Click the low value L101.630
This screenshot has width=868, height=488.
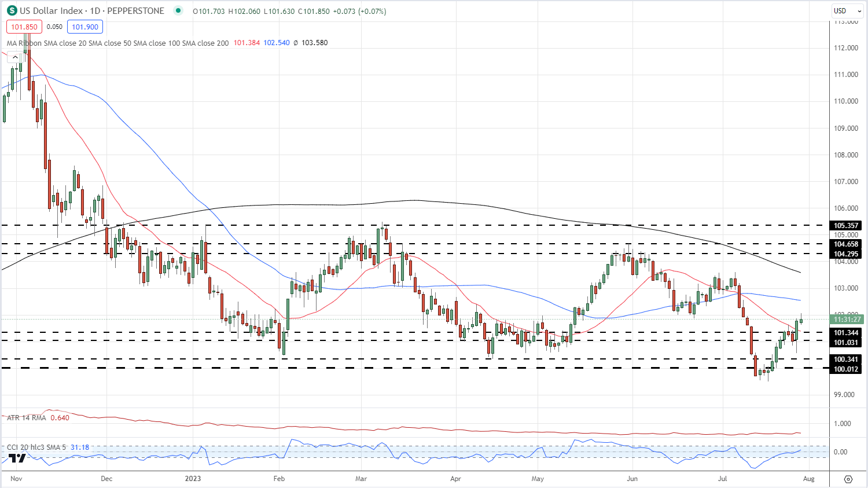pos(279,11)
